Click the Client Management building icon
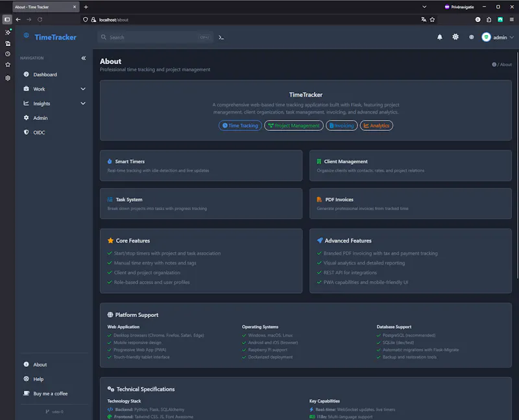Image resolution: width=519 pixels, height=420 pixels. click(x=319, y=161)
